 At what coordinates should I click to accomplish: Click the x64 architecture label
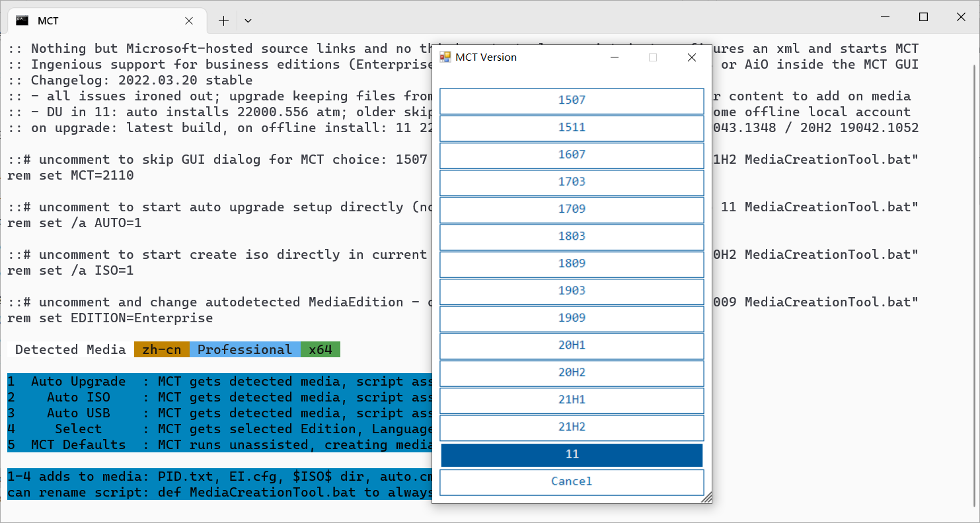320,350
